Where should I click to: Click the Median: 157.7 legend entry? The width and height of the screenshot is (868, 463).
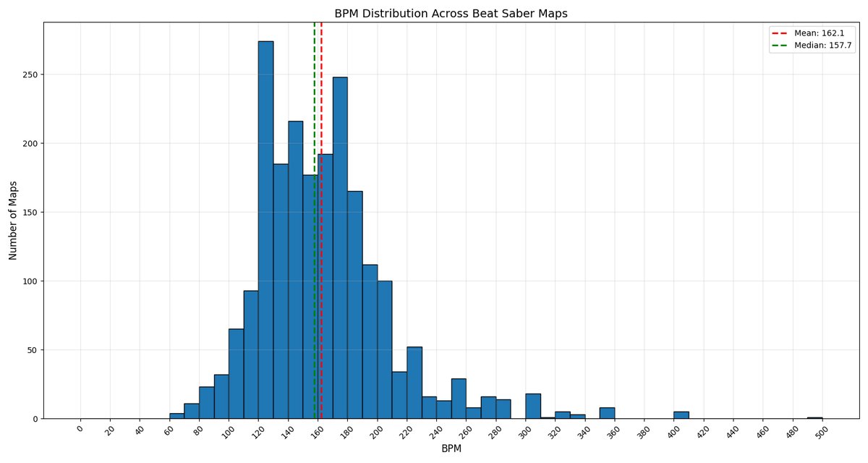coord(812,46)
